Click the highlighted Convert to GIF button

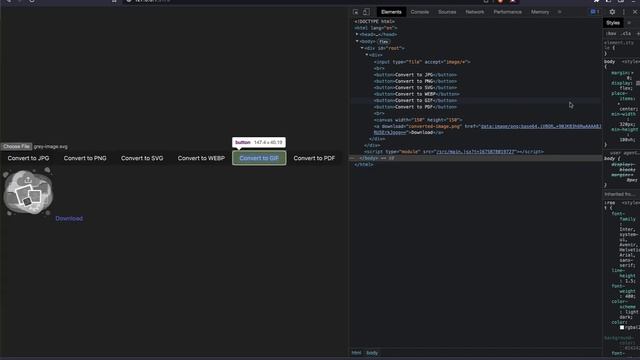click(259, 158)
